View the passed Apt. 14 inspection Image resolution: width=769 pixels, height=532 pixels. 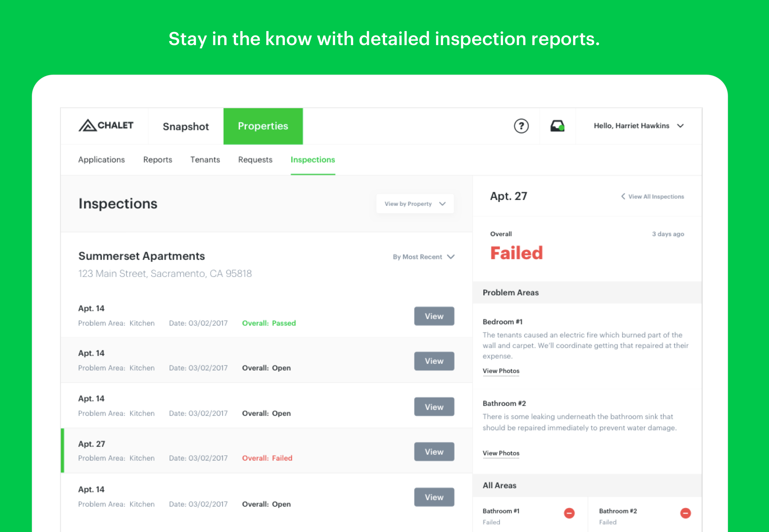point(434,316)
